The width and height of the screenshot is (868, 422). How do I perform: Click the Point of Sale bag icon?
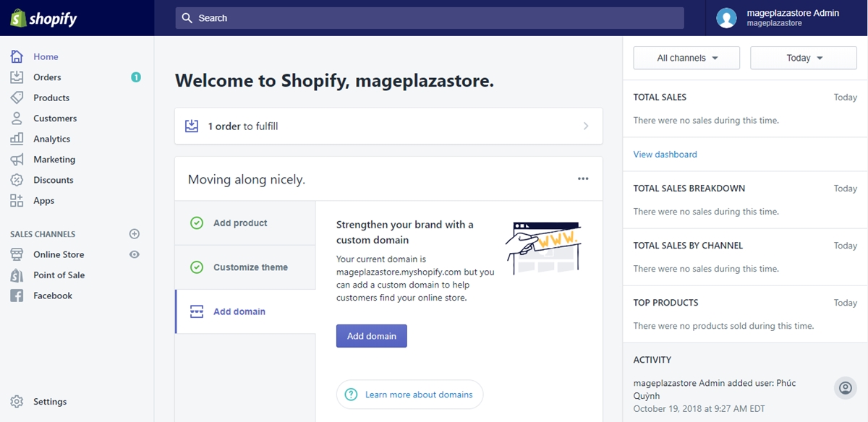click(17, 275)
